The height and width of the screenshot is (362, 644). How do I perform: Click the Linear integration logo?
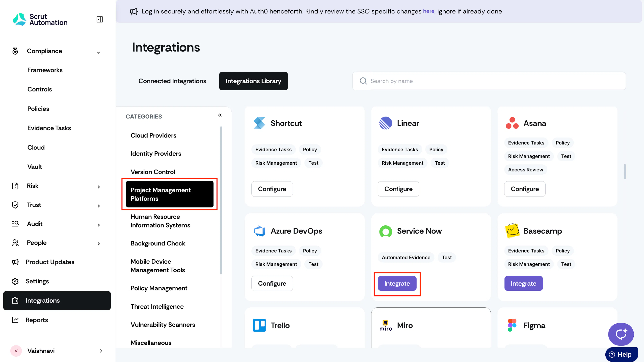(386, 123)
